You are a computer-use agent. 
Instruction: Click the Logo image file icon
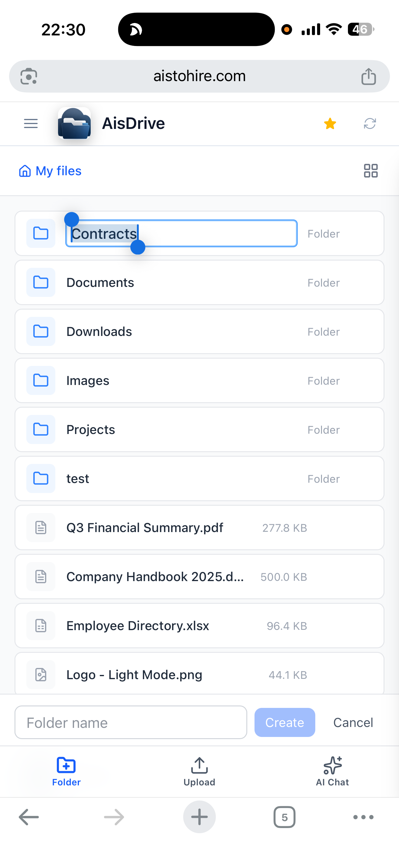(x=41, y=675)
